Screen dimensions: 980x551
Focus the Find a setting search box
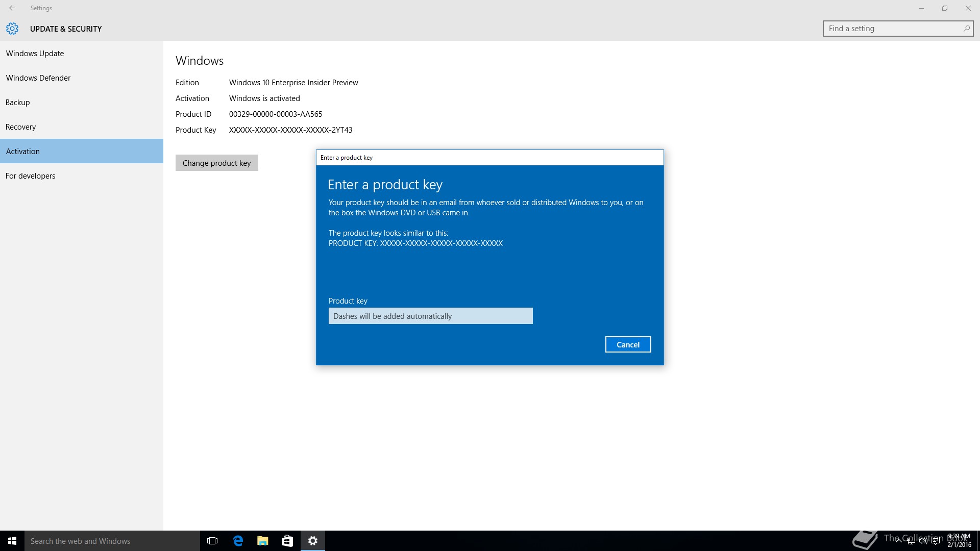(x=898, y=29)
